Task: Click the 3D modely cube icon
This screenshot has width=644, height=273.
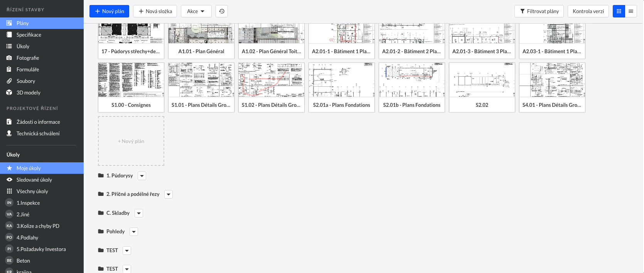Action: pos(9,93)
